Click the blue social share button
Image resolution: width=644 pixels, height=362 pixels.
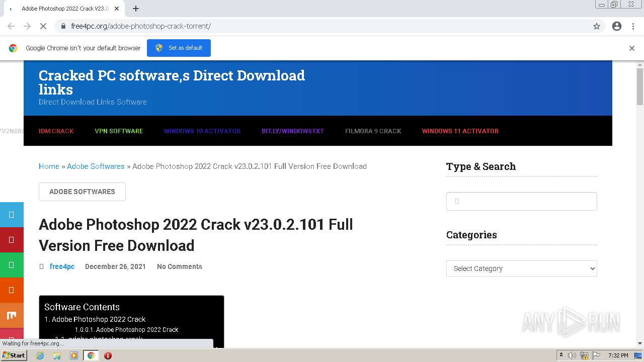pos(12,215)
